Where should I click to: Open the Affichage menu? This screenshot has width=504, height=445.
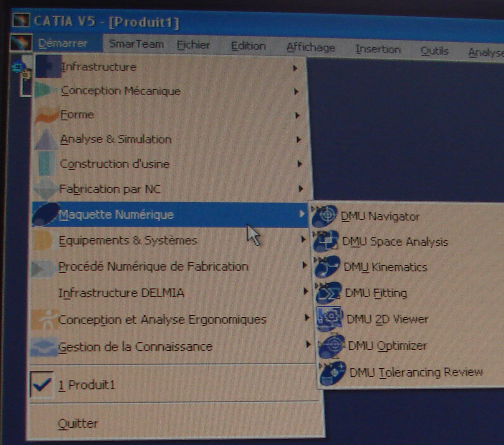(311, 48)
